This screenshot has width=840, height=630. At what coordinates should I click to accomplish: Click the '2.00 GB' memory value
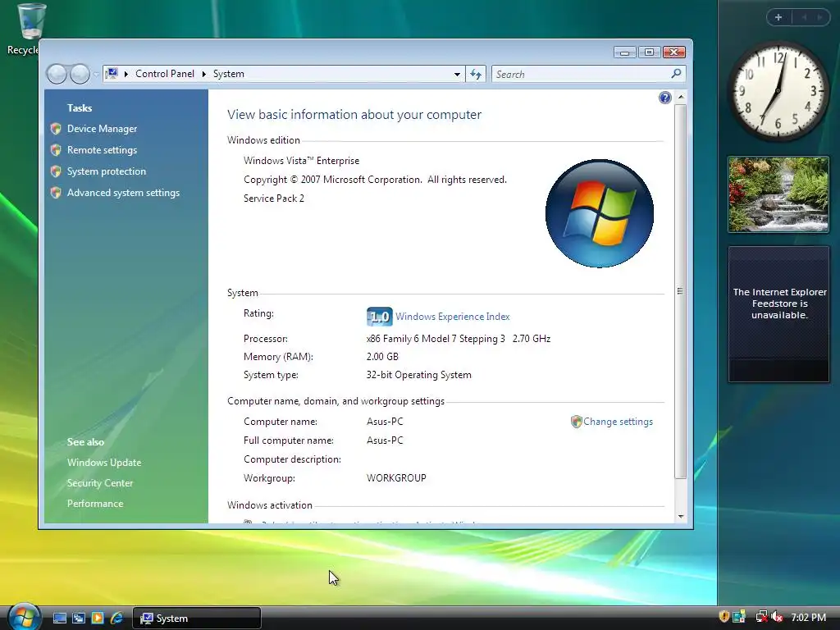(382, 357)
